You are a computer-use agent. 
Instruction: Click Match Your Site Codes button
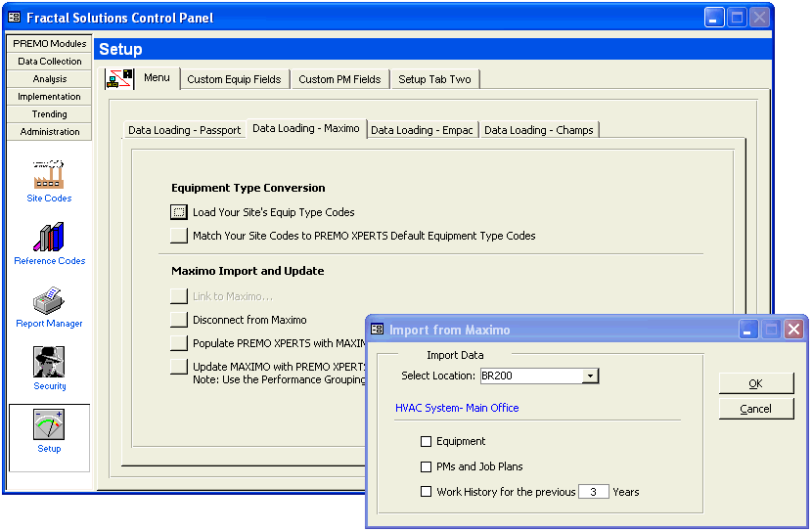179,236
